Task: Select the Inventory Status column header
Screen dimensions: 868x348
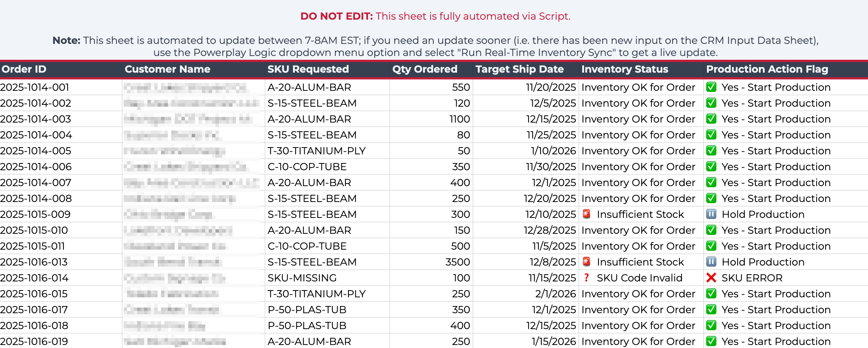Action: pyautogui.click(x=625, y=69)
